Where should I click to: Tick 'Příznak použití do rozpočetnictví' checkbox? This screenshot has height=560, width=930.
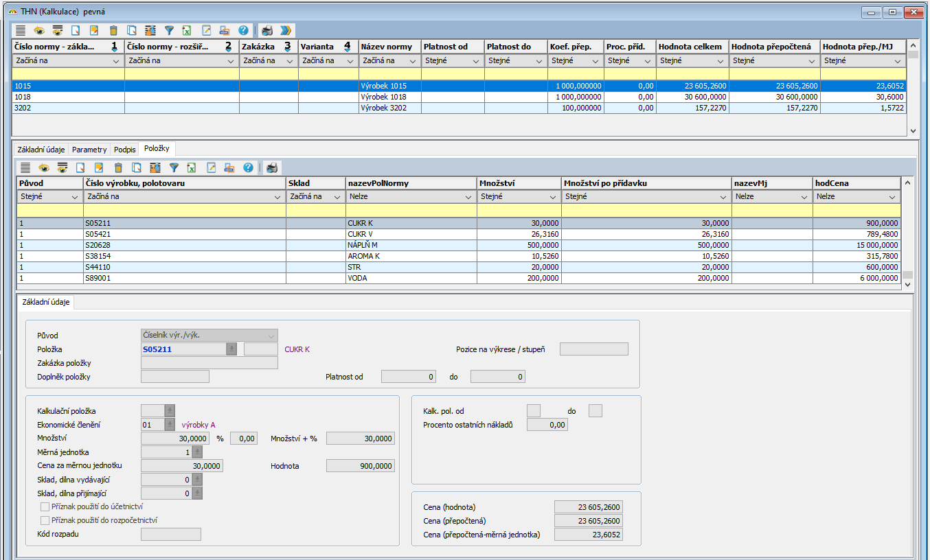coord(45,520)
